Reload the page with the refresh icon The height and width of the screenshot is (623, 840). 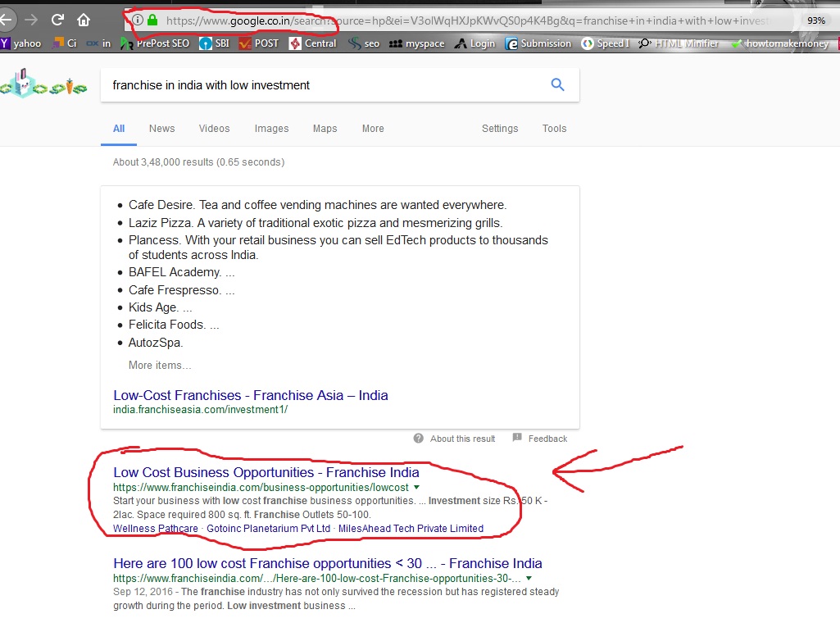pyautogui.click(x=57, y=20)
